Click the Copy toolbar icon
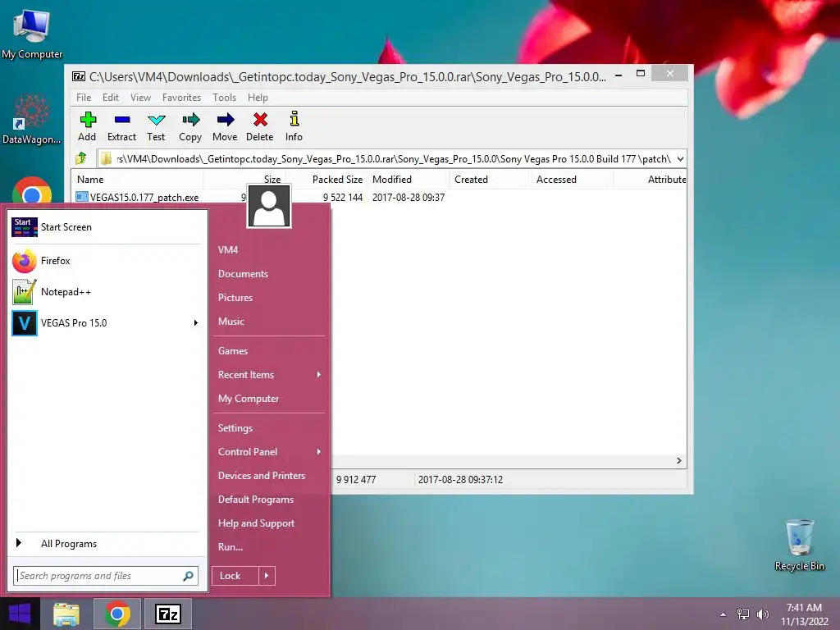Viewport: 840px width, 630px height. click(190, 126)
